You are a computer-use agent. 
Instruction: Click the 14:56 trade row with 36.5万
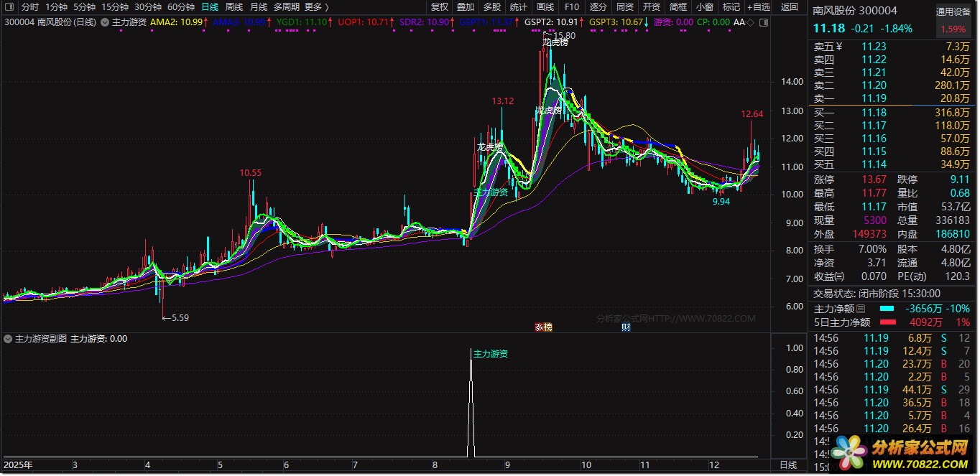point(892,403)
